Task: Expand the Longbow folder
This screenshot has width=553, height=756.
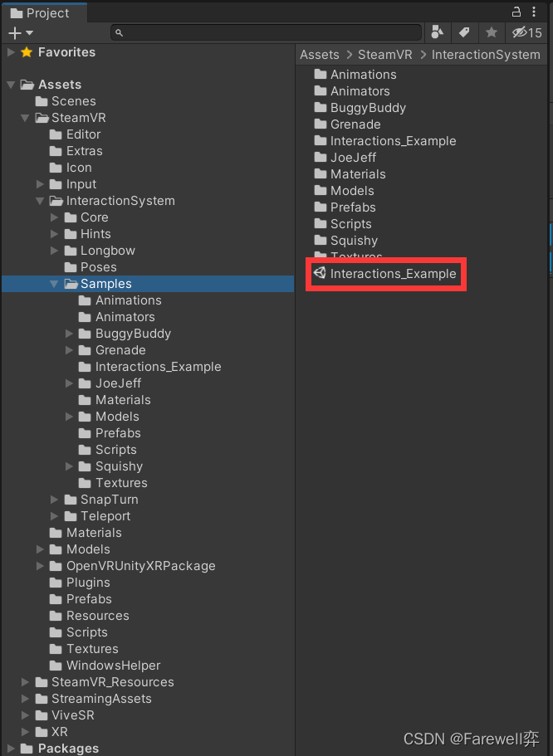Action: (x=55, y=251)
